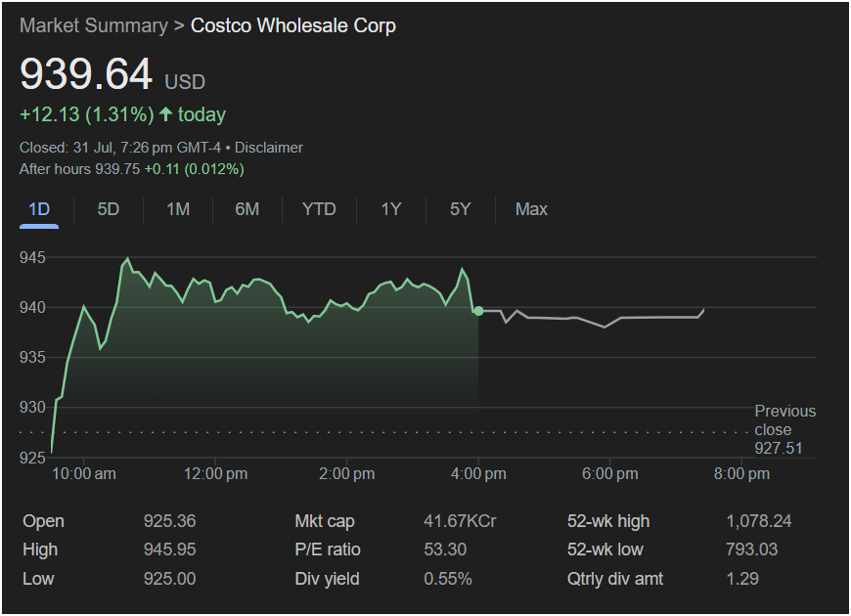Click the Qtrly div amt value 1.29
Image resolution: width=851 pixels, height=616 pixels.
click(741, 579)
